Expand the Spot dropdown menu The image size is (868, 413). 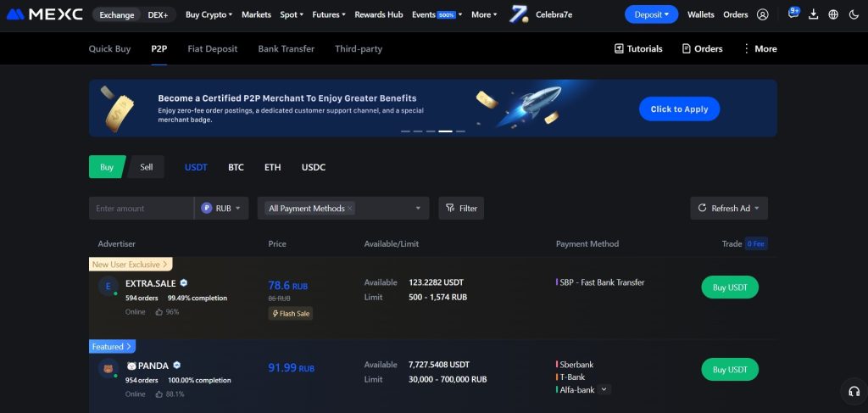pyautogui.click(x=292, y=15)
